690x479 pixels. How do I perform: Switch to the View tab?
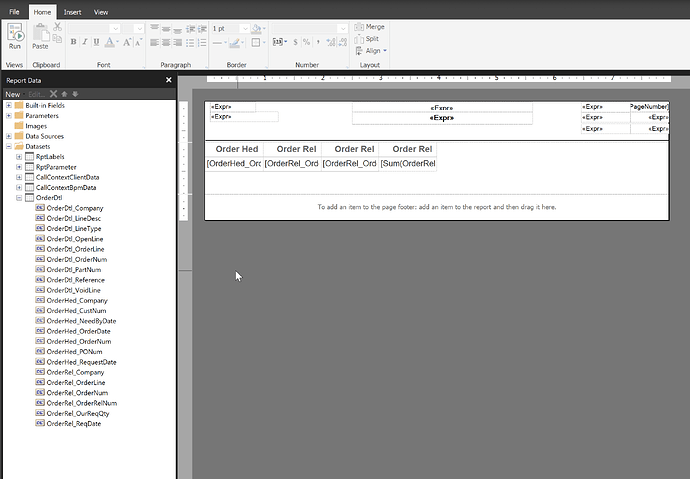[x=101, y=12]
